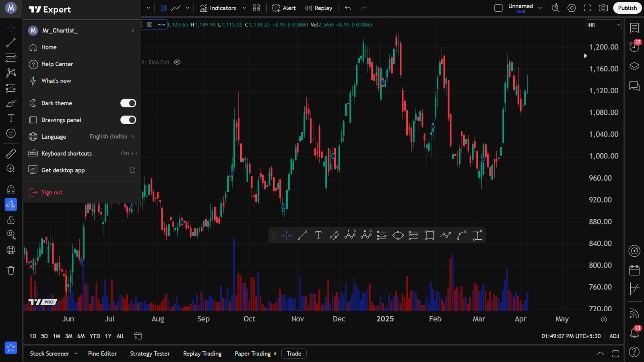Select Elliott impulse wave 1-5 tool

pos(350,235)
